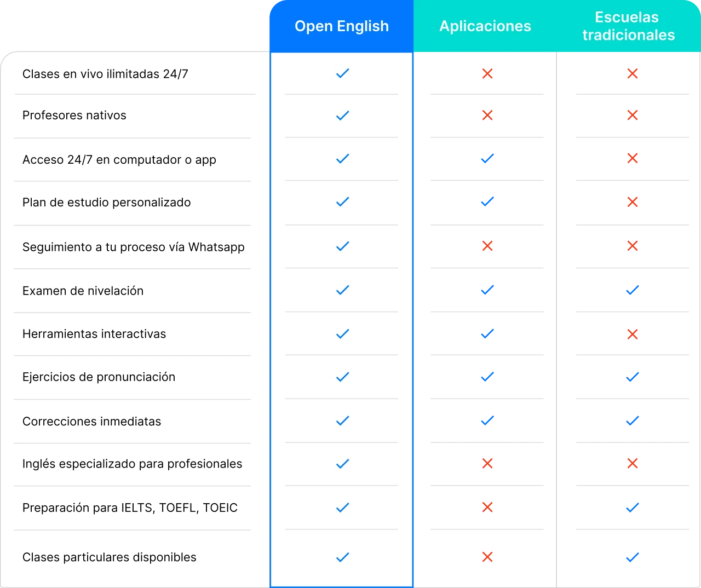
Task: Click the eighth-row checkmark under Escuelas tradicionales
Action: coord(631,377)
